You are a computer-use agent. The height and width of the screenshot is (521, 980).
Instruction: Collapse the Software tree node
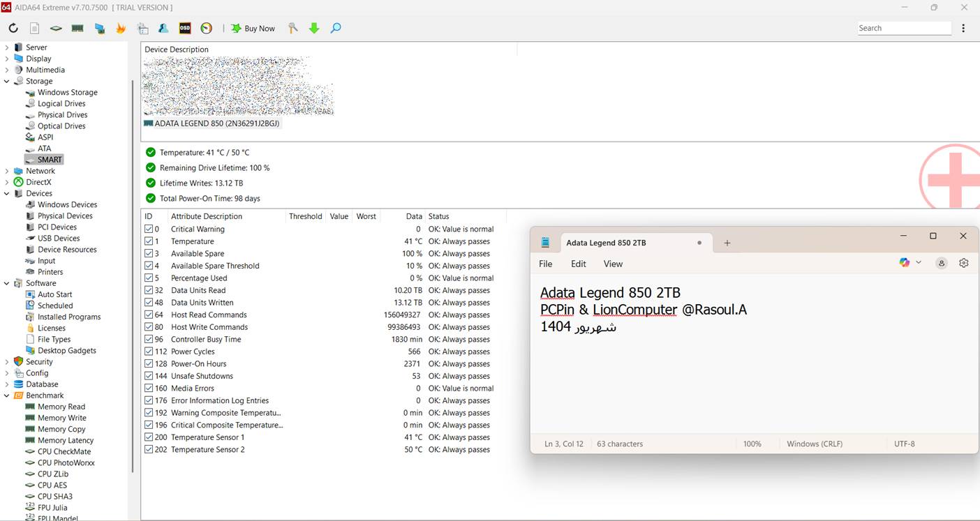(x=7, y=283)
